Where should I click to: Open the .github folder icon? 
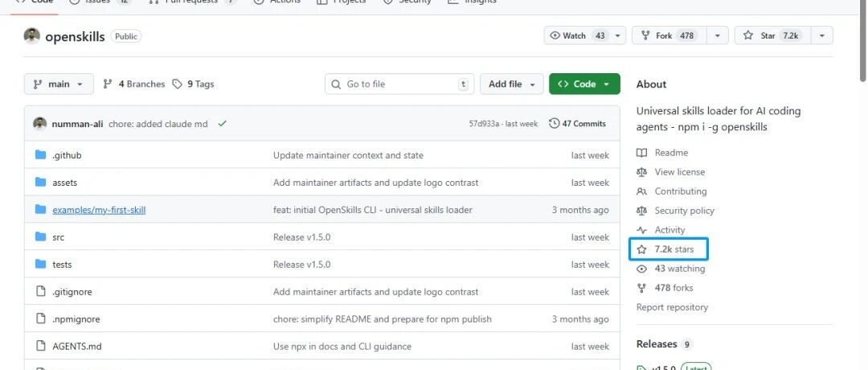tap(40, 155)
